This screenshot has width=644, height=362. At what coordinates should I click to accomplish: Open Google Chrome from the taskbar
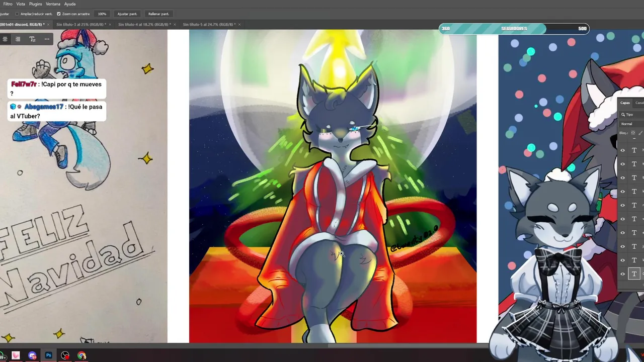point(82,355)
